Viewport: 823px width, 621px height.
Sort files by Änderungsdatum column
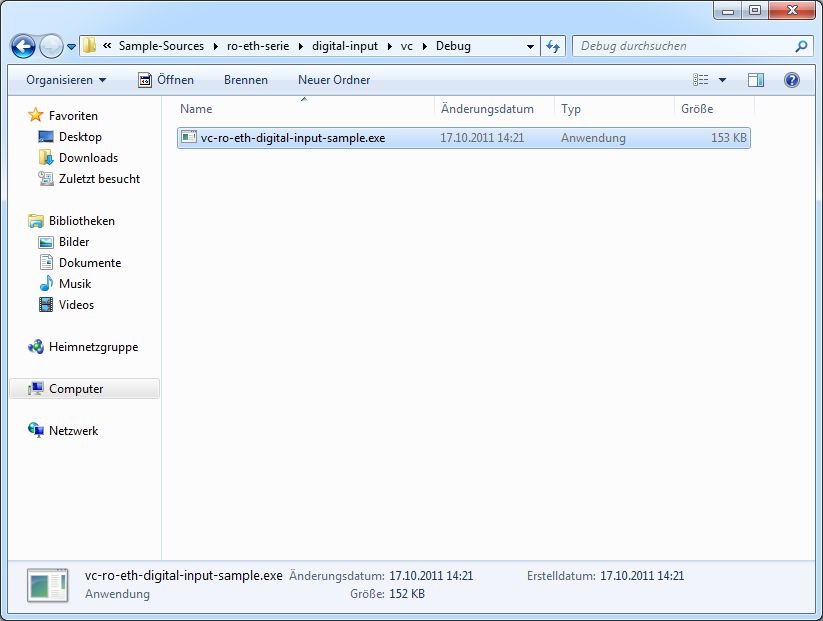487,109
